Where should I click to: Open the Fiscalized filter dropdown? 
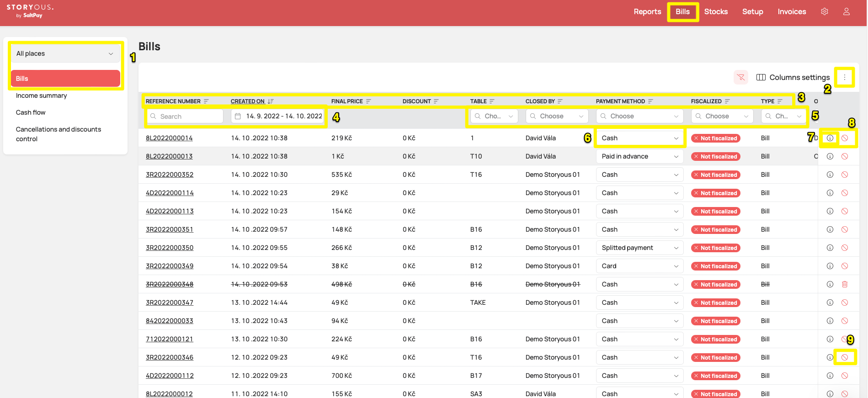(722, 116)
